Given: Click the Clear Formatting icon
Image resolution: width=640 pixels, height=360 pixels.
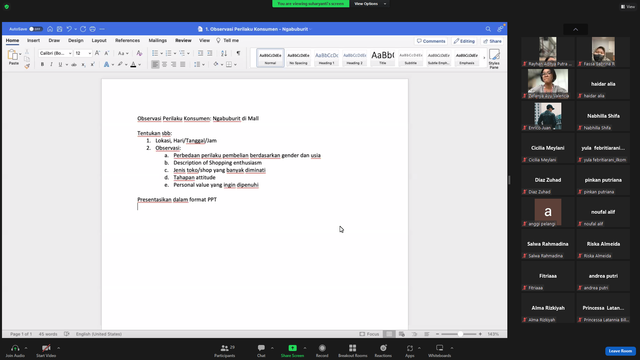Looking at the screenshot, I should coord(139,53).
